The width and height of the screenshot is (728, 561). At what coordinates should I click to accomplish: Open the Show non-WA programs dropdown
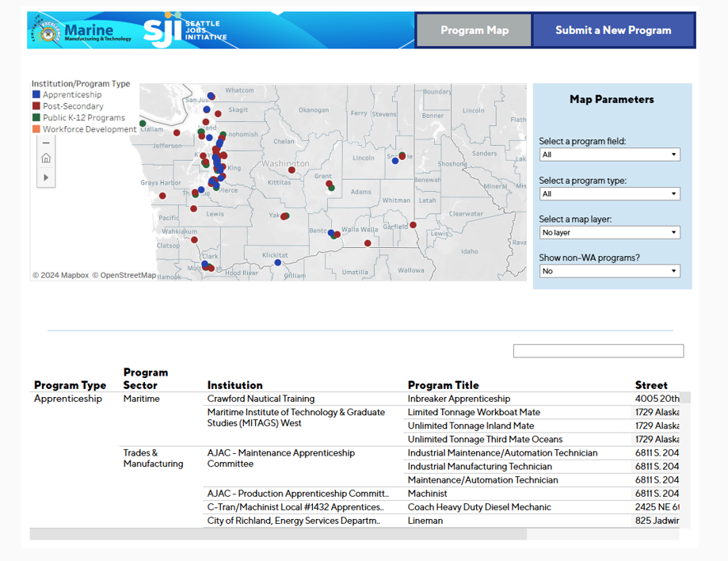coord(608,271)
